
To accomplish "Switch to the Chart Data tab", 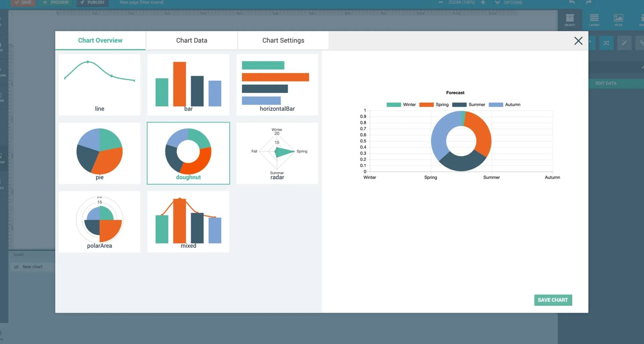I will pos(192,40).
